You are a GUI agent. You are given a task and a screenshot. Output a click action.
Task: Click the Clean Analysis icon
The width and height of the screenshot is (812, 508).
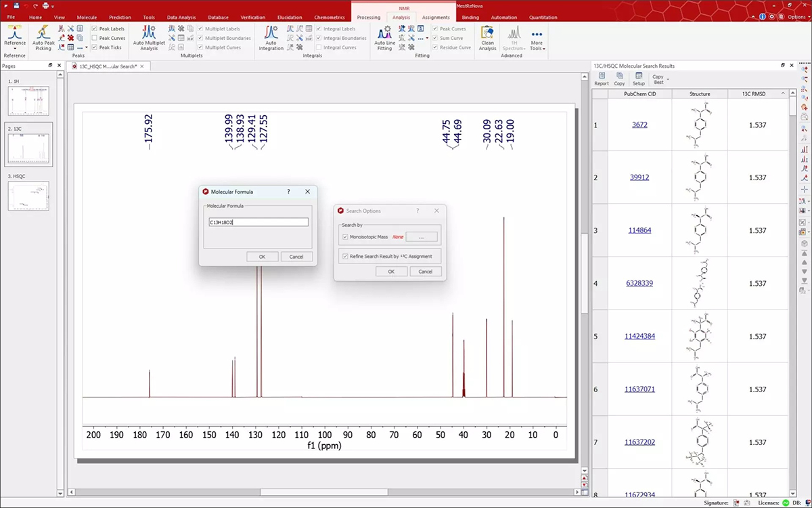click(x=487, y=37)
